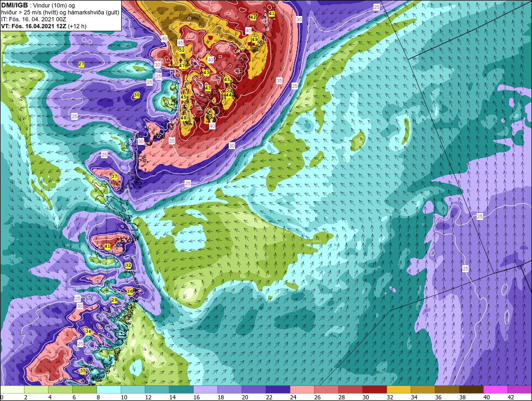This screenshot has width=532, height=401.
Task: Click the number 16 on the legend scale
Action: coord(196,397)
